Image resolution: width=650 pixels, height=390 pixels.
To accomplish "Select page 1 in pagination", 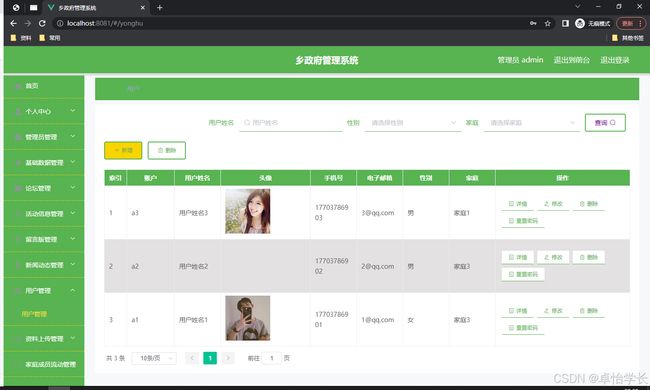I will tap(210, 358).
